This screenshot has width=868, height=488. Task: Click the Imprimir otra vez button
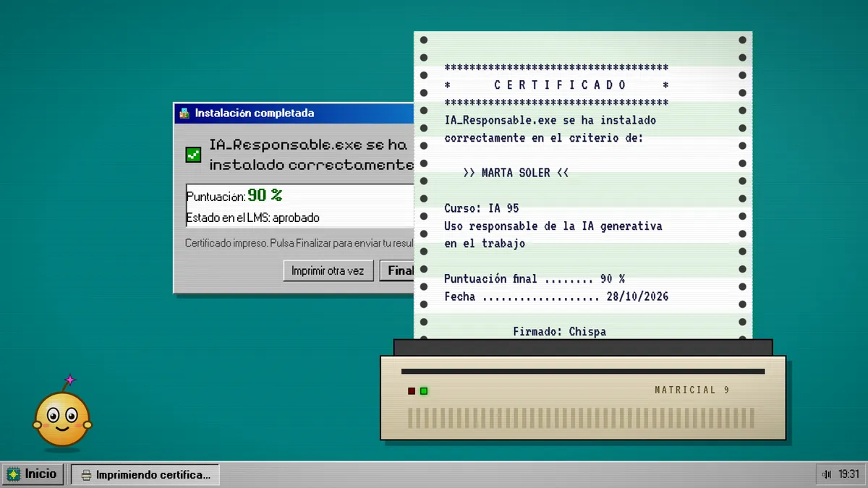(x=328, y=270)
